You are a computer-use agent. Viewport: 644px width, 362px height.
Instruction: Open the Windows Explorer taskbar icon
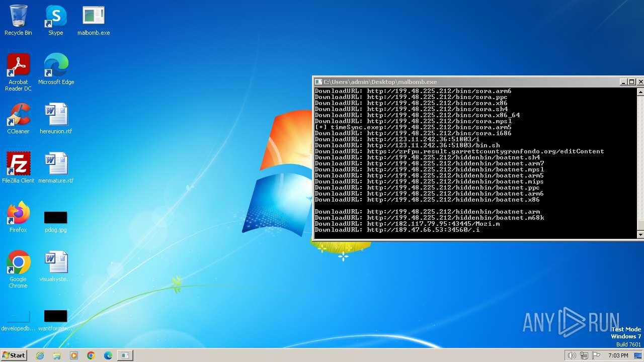pyautogui.click(x=57, y=355)
